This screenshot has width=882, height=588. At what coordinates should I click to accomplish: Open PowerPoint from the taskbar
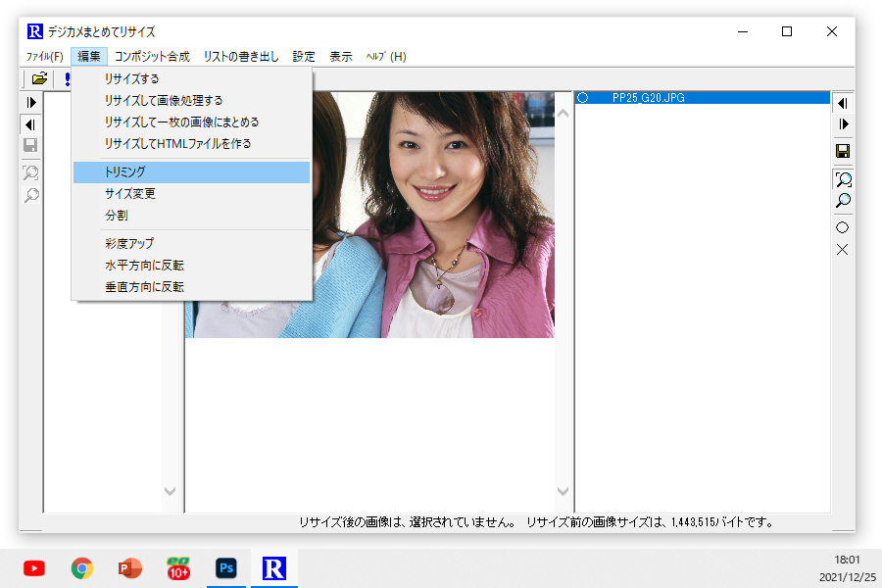130,568
